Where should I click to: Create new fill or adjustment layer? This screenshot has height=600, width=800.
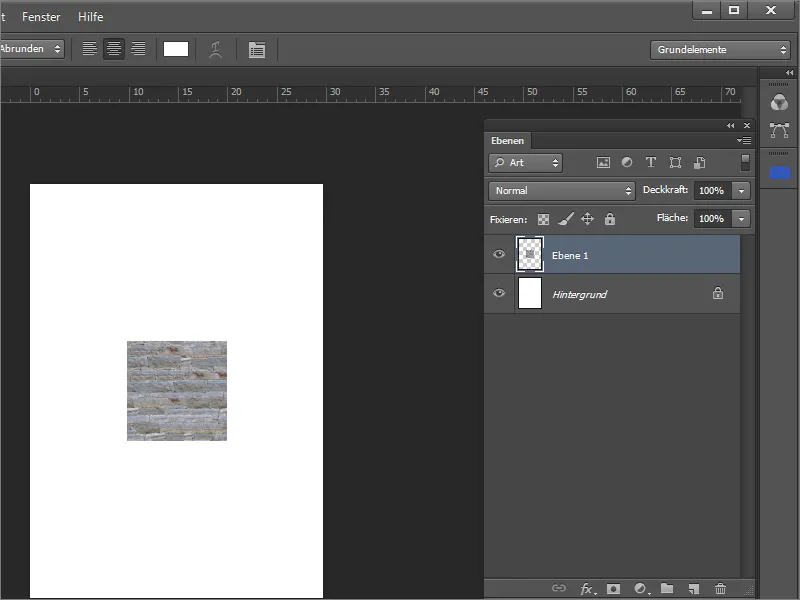641,589
